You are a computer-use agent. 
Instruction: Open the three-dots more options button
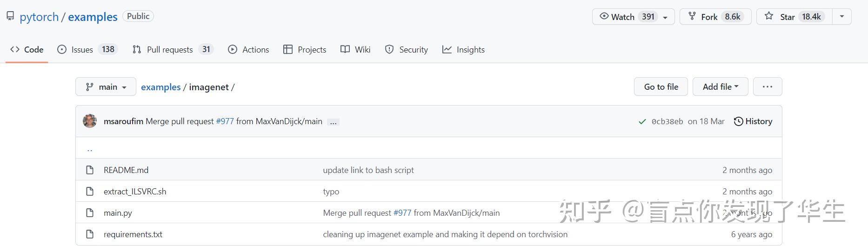click(767, 87)
